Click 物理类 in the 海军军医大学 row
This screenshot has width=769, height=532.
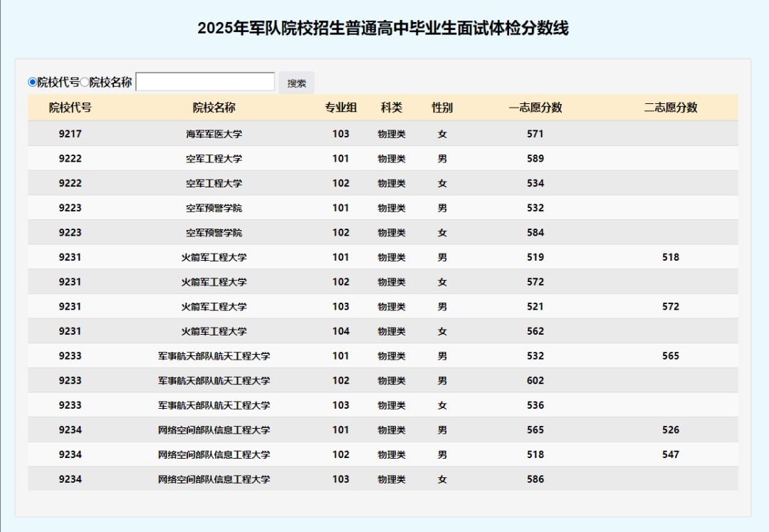point(392,134)
